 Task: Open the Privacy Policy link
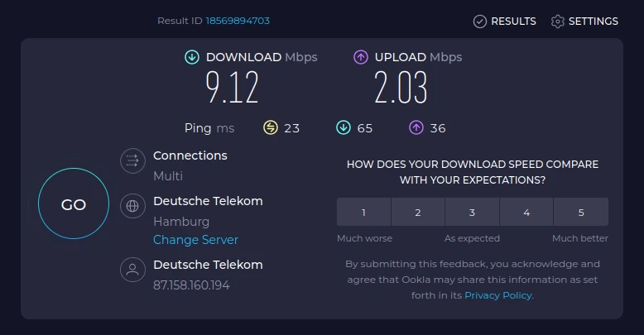click(x=498, y=295)
